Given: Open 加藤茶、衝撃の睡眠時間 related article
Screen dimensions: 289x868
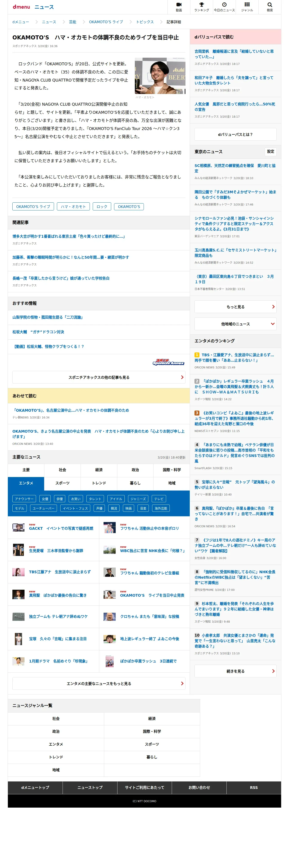Looking at the screenshot, I should coord(71,257).
